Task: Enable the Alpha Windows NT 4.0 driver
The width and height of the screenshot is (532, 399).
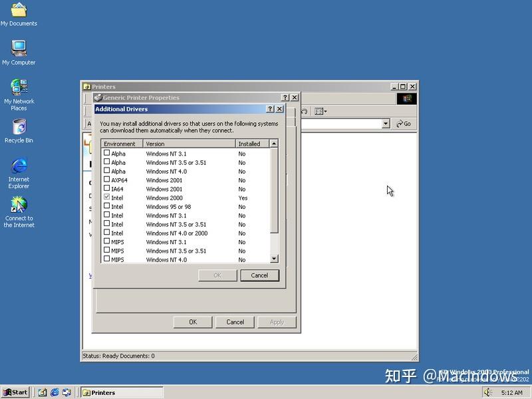Action: [106, 171]
